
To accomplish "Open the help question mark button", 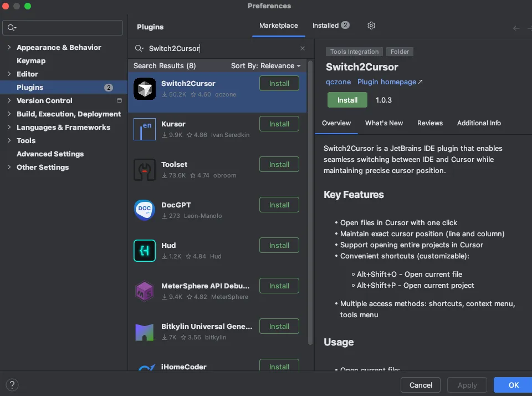I will [x=12, y=385].
